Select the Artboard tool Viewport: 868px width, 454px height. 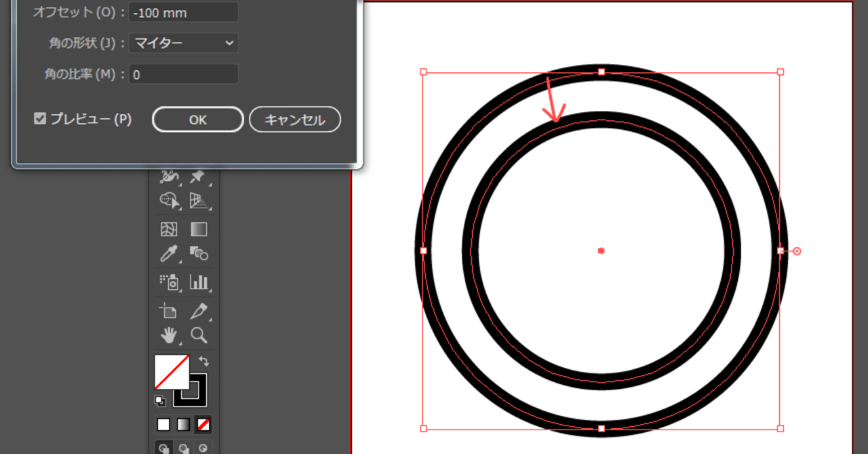(x=167, y=312)
